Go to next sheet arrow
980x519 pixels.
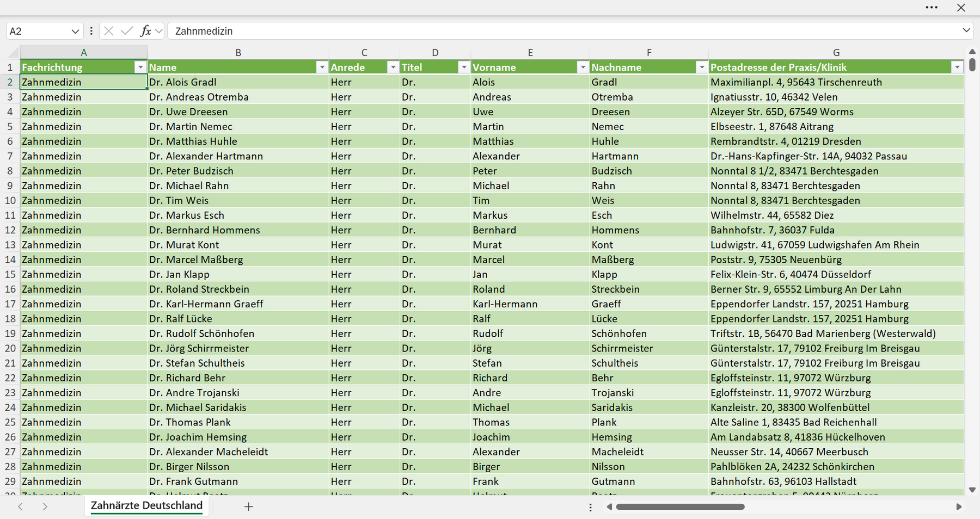(x=45, y=506)
